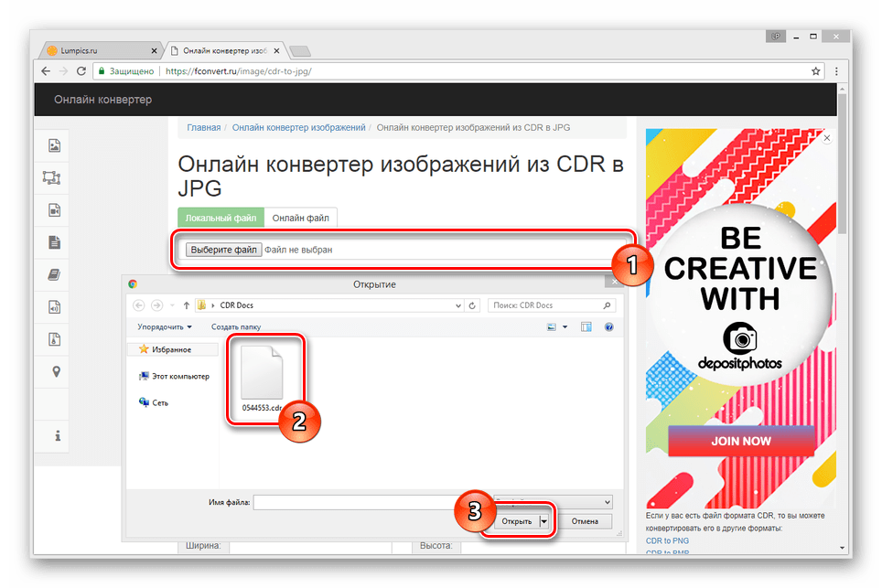Click the Отмена button in dialog

tap(585, 521)
